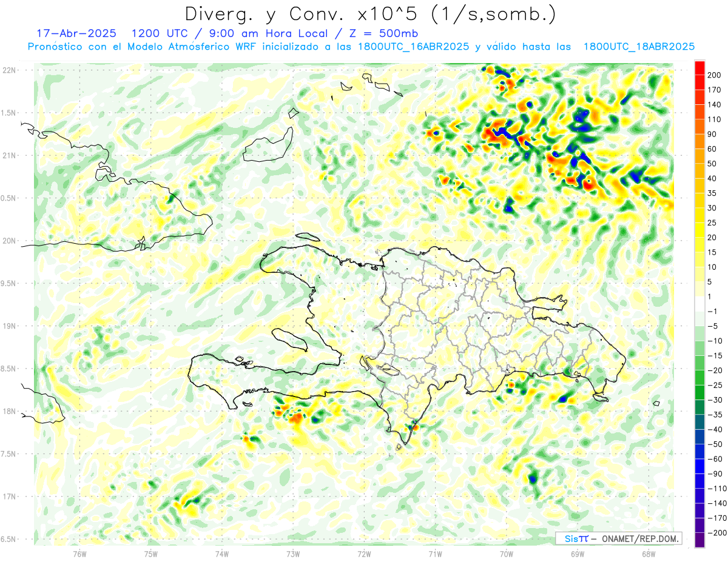Click the '68W' longitude label
Screen dimensions: 728x562
pos(649,554)
